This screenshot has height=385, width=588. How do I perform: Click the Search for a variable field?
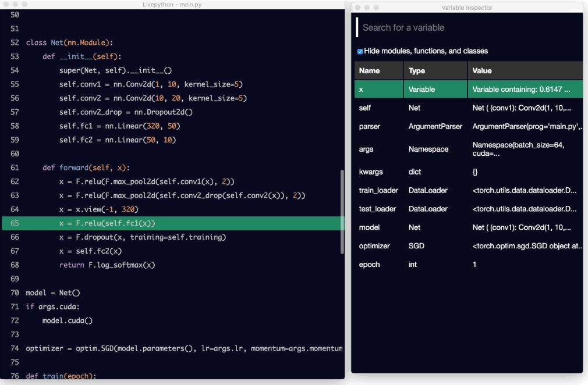tap(469, 28)
